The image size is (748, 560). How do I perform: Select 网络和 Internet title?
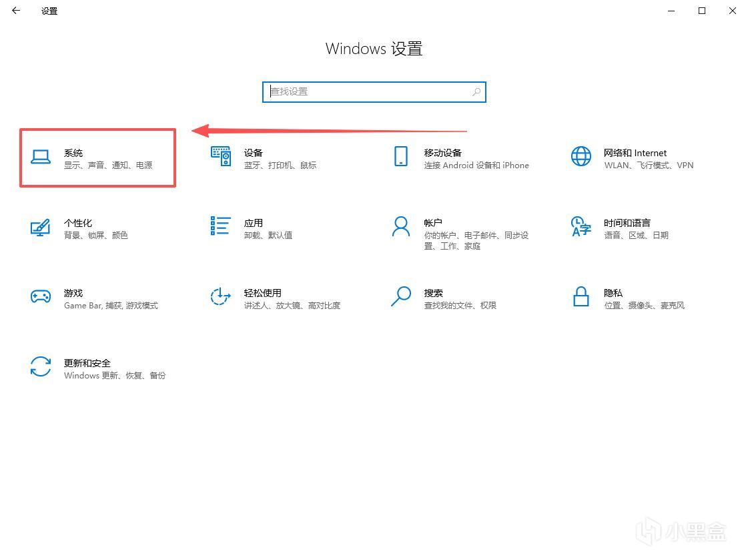[635, 153]
